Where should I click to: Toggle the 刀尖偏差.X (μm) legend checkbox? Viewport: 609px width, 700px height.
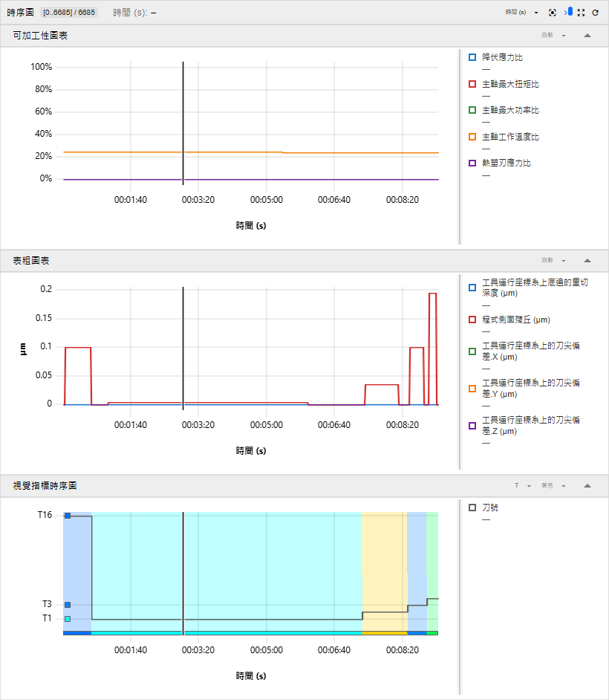click(x=472, y=351)
